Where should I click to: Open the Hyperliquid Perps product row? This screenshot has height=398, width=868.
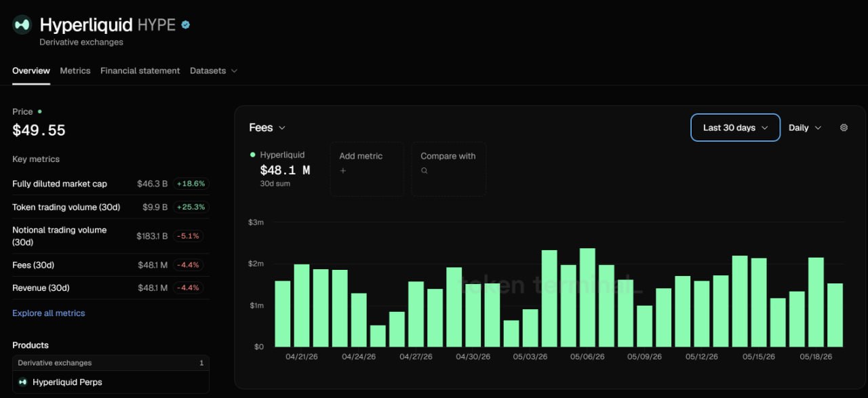111,382
